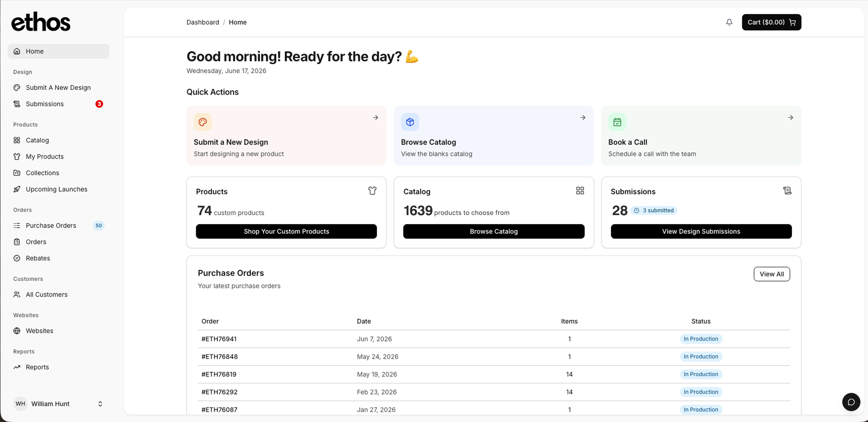Click Dashboard breadcrumb link

point(203,22)
